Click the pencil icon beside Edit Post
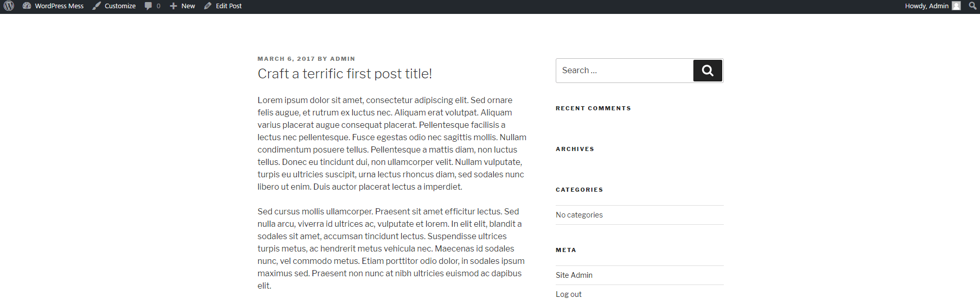Screen dimensions: 980x301 (x=208, y=6)
